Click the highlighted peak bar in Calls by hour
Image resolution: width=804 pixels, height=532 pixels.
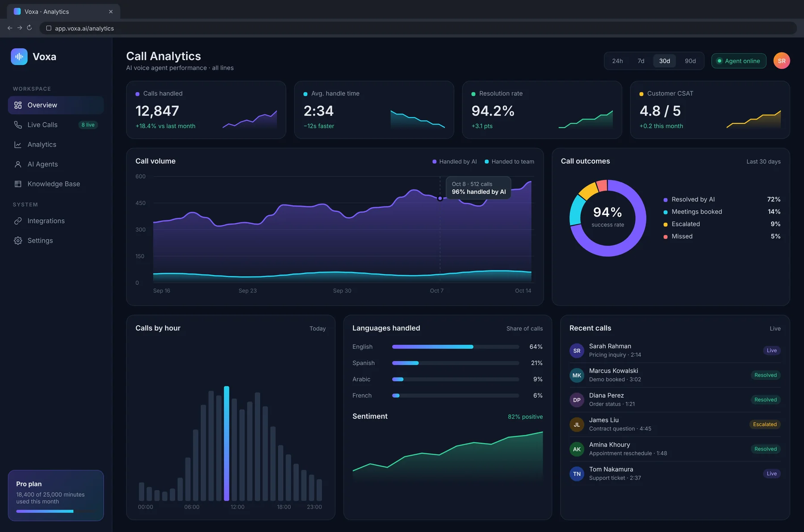226,443
